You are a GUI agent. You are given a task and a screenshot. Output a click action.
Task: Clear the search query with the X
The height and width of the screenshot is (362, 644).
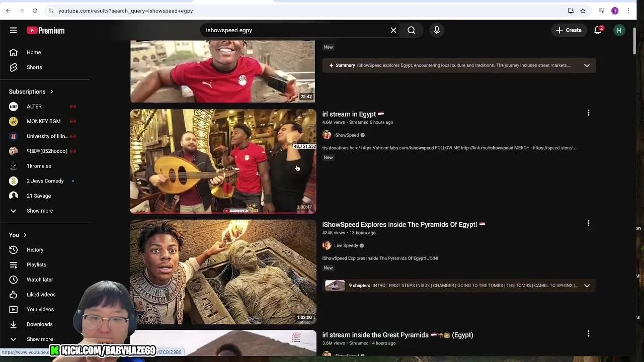(393, 30)
